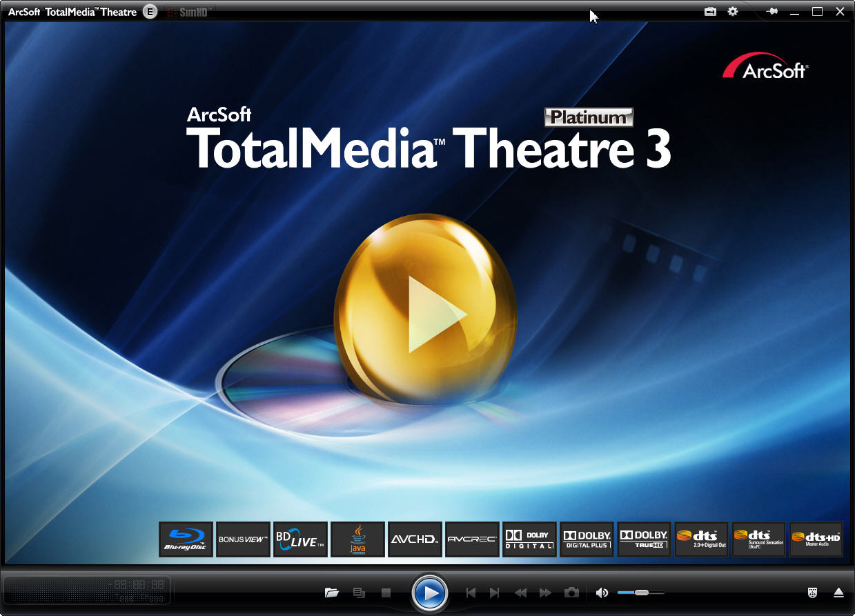The image size is (855, 616).
Task: Click the Dolby Digital Plus badge
Action: pos(587,539)
